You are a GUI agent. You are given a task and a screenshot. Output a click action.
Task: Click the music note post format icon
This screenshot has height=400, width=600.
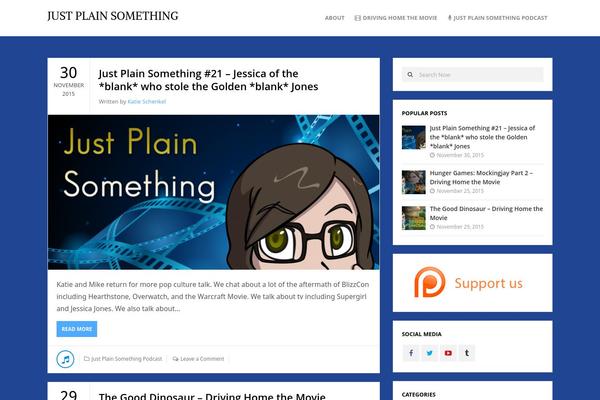[65, 359]
